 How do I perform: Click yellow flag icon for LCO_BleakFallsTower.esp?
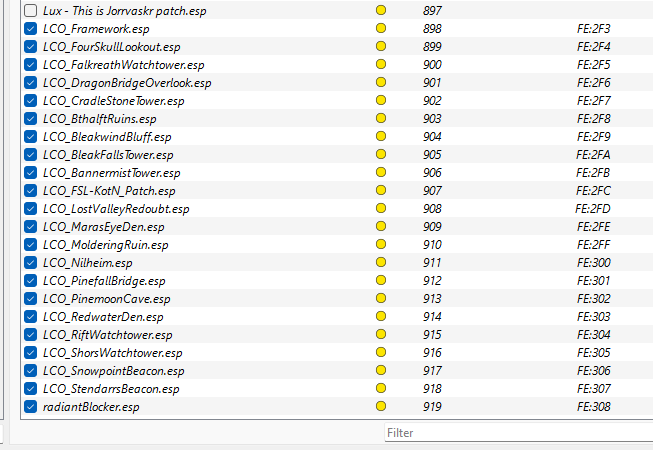pos(381,154)
